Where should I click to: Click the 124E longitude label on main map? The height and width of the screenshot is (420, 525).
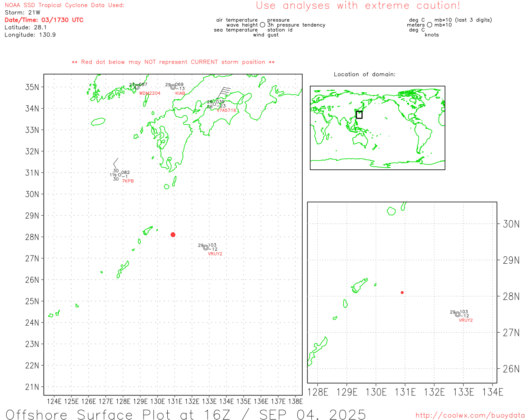click(54, 401)
